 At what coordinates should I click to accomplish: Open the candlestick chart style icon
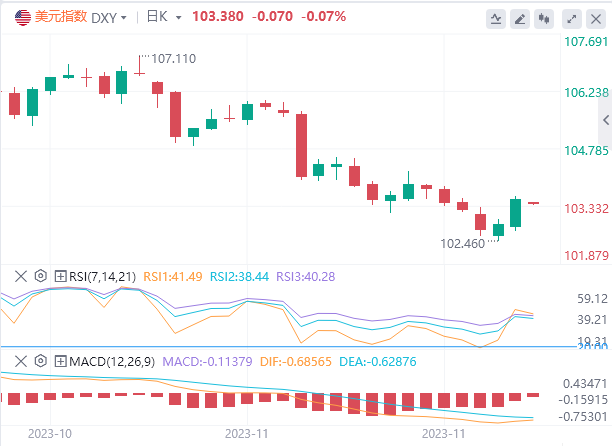[x=544, y=19]
